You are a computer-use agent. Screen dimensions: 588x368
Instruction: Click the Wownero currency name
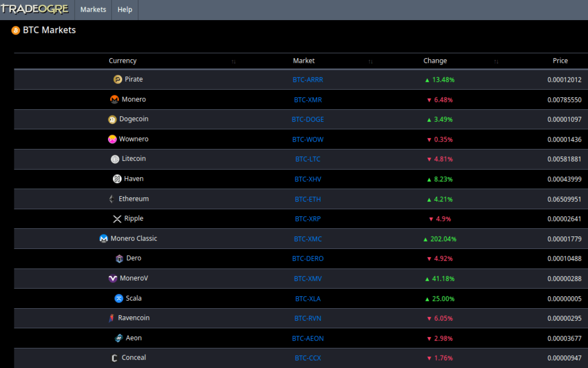pyautogui.click(x=134, y=139)
